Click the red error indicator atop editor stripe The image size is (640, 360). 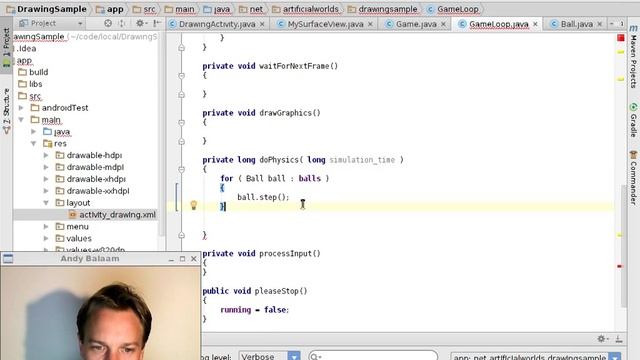pyautogui.click(x=620, y=38)
